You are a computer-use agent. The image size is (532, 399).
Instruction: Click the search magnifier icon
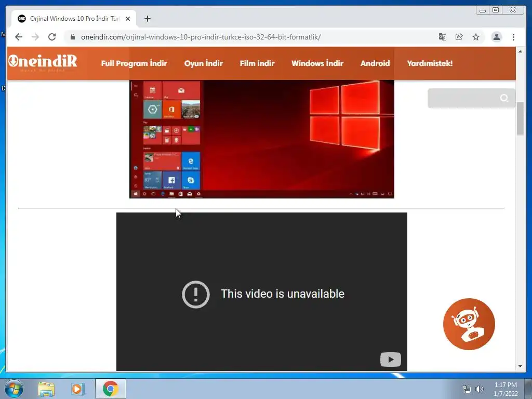(x=504, y=98)
